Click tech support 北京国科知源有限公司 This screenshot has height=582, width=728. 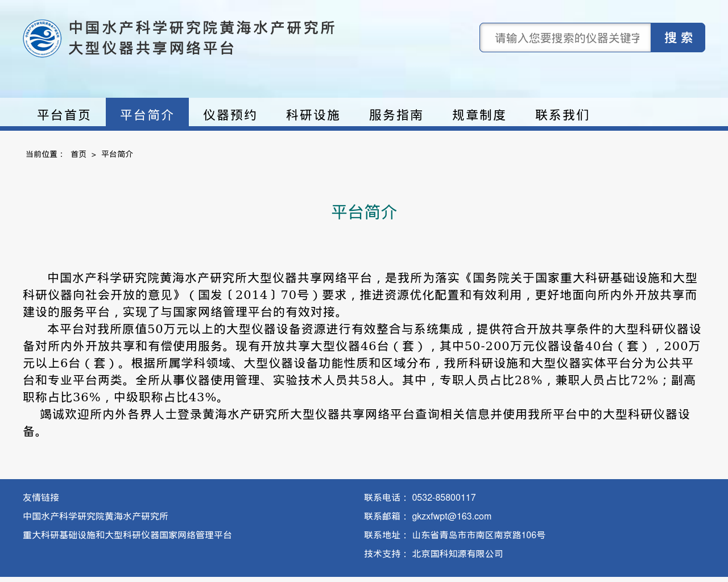[457, 554]
